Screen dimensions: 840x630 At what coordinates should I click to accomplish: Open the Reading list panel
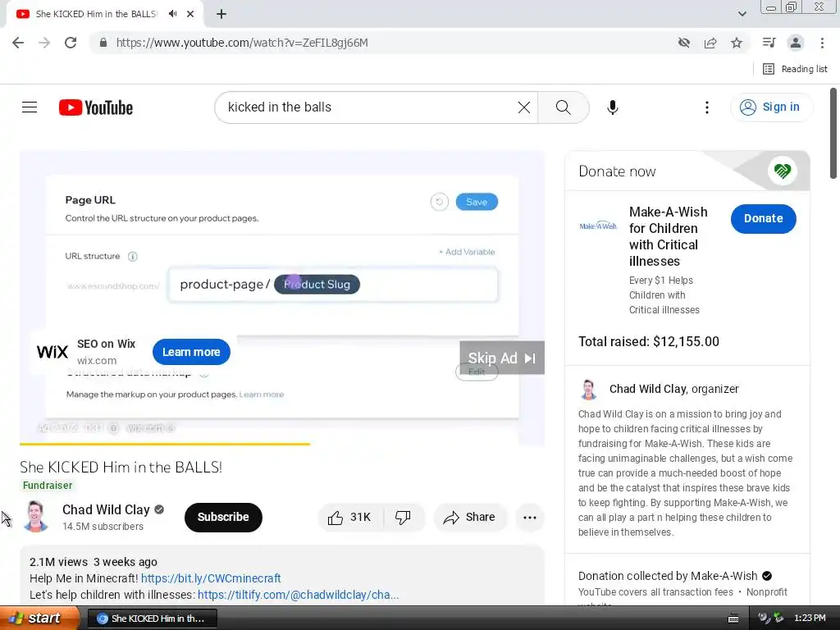[795, 69]
